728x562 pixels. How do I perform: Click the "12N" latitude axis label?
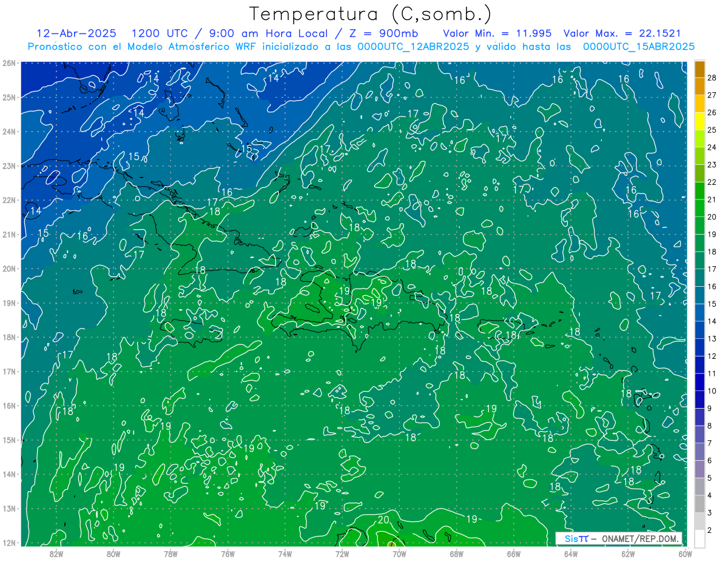(x=9, y=543)
